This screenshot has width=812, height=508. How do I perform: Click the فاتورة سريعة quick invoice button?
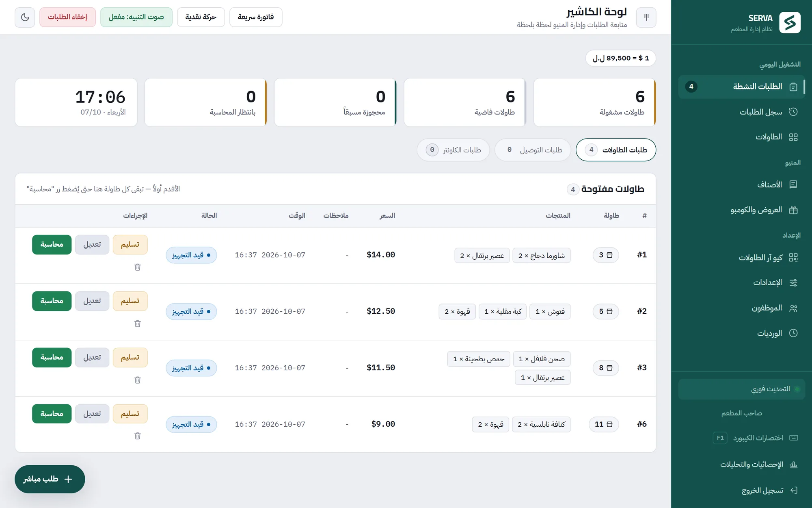click(256, 17)
